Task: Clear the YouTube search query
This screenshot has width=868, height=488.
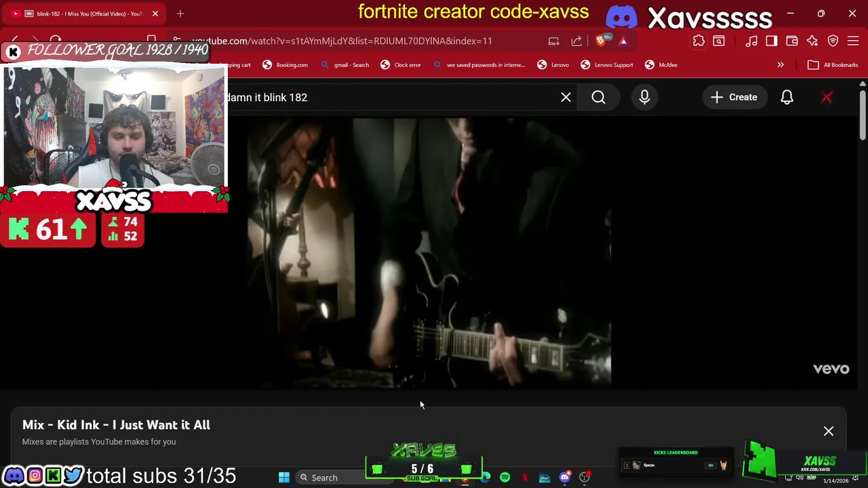Action: click(x=566, y=98)
